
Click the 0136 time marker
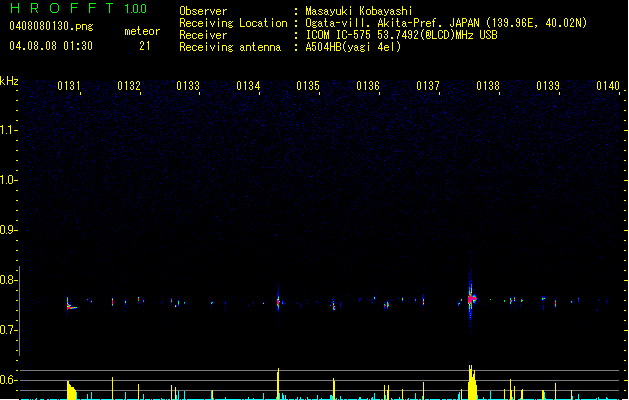pos(368,86)
